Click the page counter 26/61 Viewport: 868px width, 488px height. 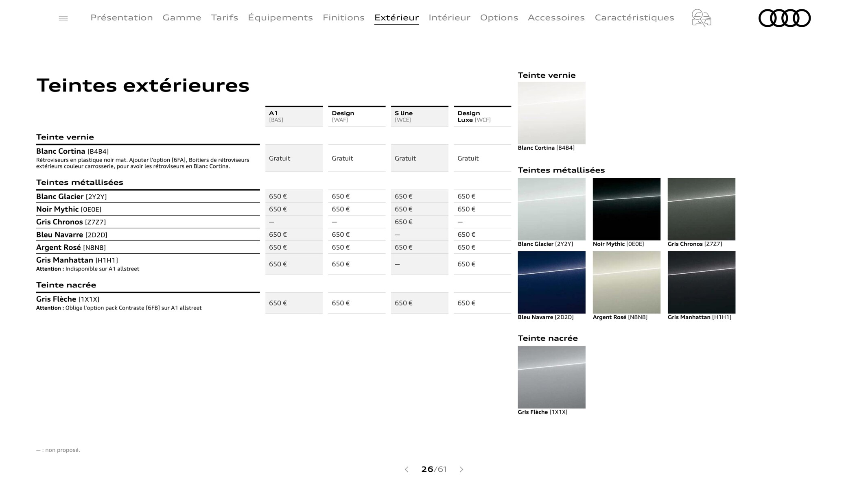point(434,469)
